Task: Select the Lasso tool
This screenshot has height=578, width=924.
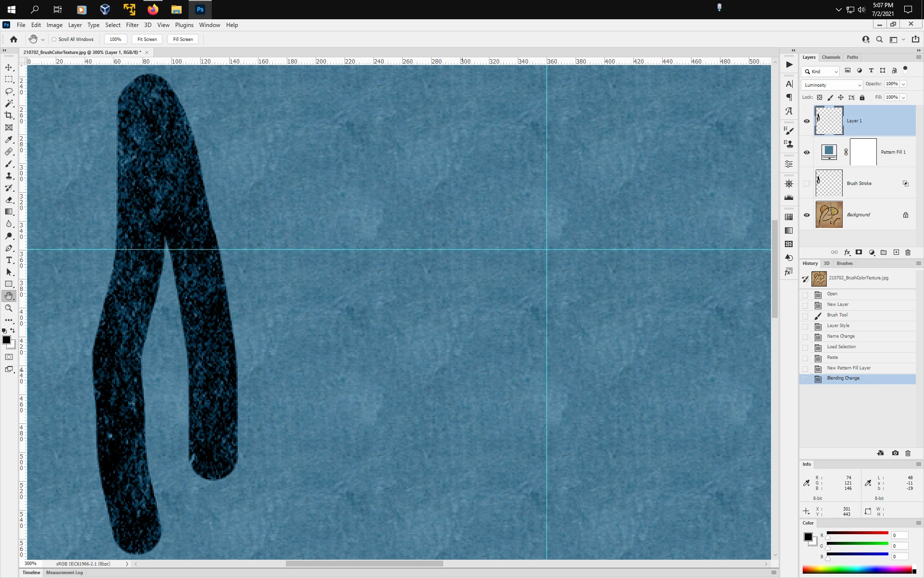Action: click(9, 92)
